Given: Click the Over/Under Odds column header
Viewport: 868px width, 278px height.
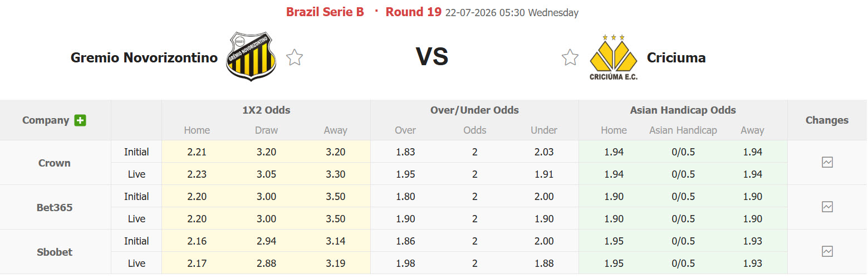Looking at the screenshot, I should (x=474, y=110).
